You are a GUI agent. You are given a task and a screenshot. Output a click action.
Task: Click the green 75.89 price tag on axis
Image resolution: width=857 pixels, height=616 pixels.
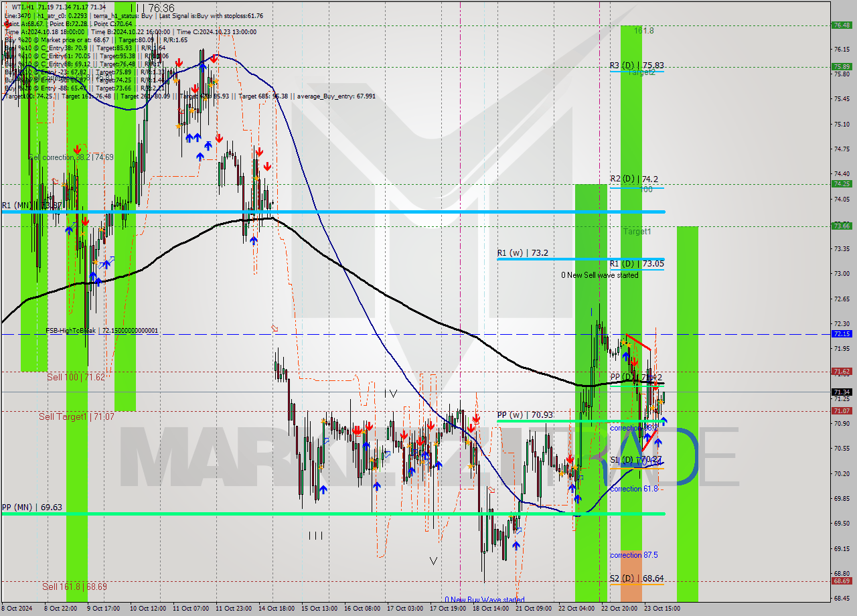(x=842, y=66)
